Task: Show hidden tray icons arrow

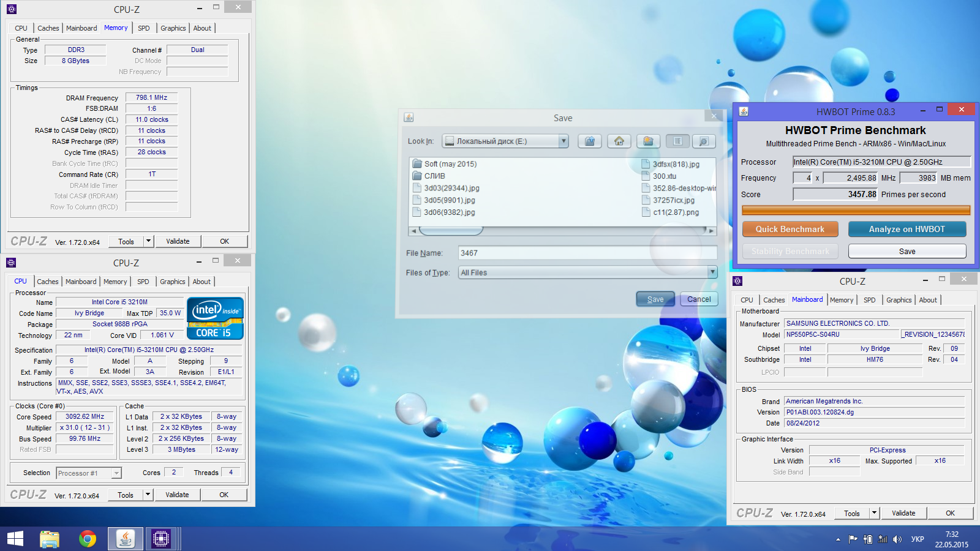Action: coord(838,539)
